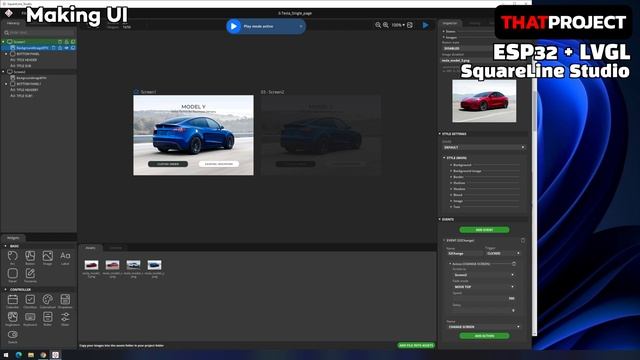This screenshot has width=640, height=360.
Task: Add an Arc widget from the Basic group
Action: point(13,258)
